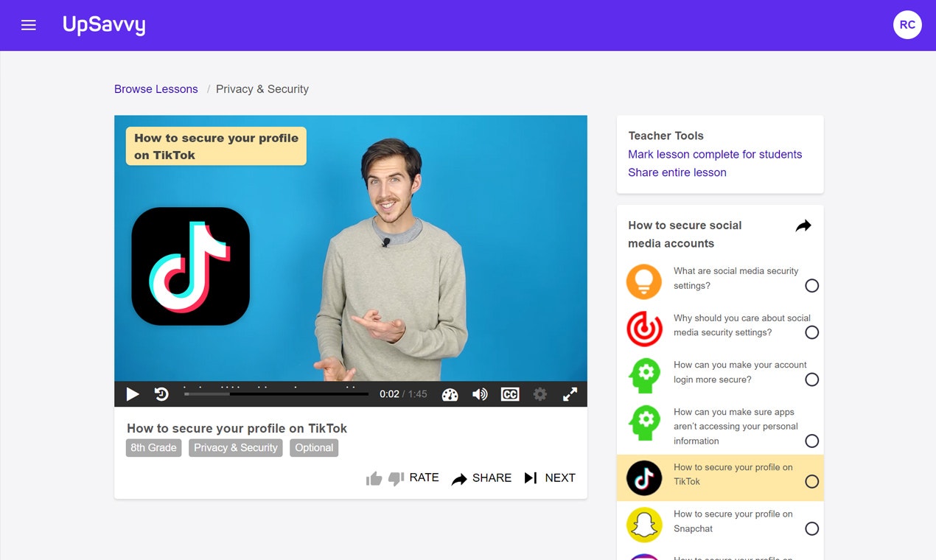Give the lesson a thumbs up
This screenshot has height=560, width=936.
[374, 478]
